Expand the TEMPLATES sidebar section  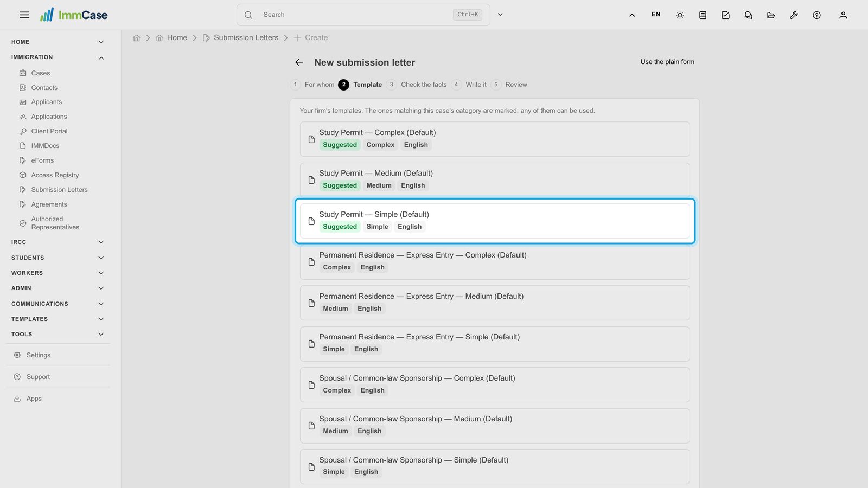point(58,319)
